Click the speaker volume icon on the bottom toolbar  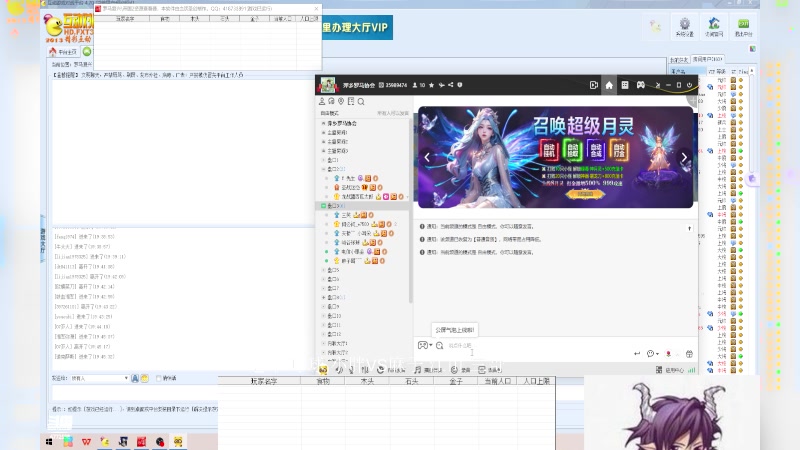click(339, 370)
